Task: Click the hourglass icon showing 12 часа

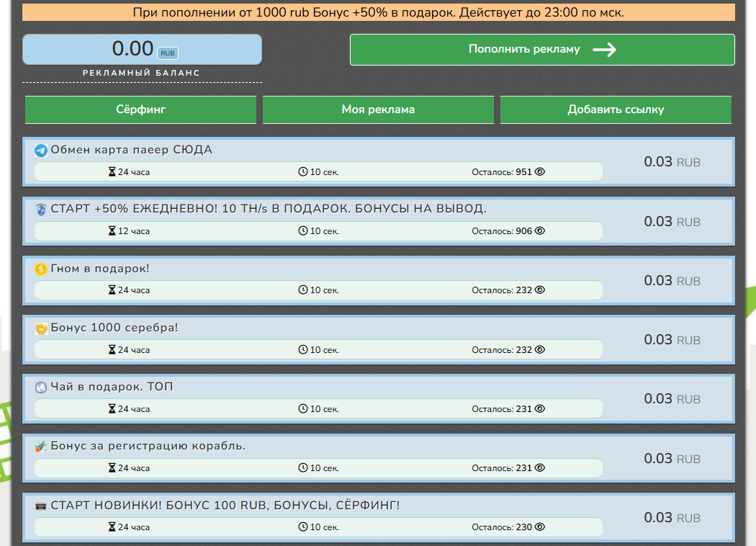Action: point(112,231)
